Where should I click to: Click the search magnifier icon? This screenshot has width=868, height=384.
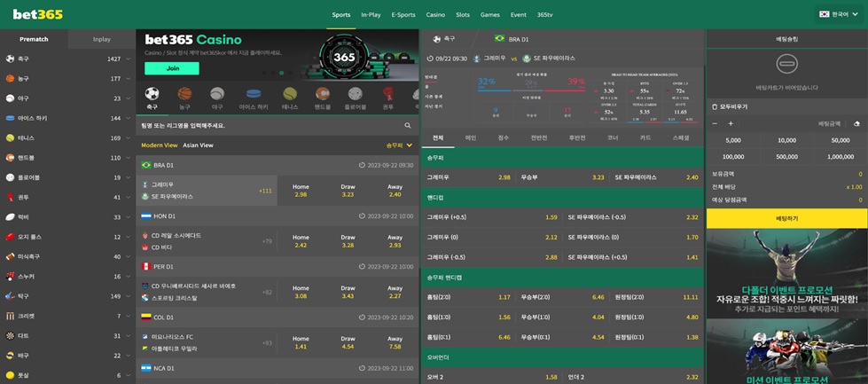coord(408,126)
